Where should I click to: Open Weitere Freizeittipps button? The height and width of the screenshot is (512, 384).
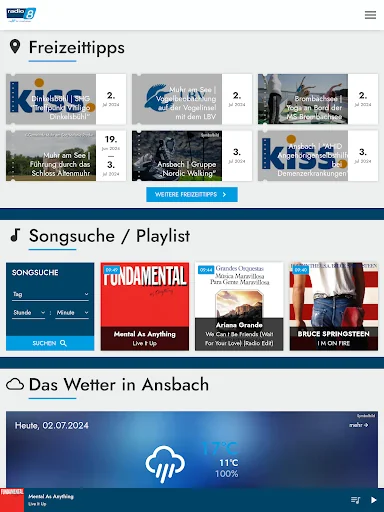[x=192, y=194]
